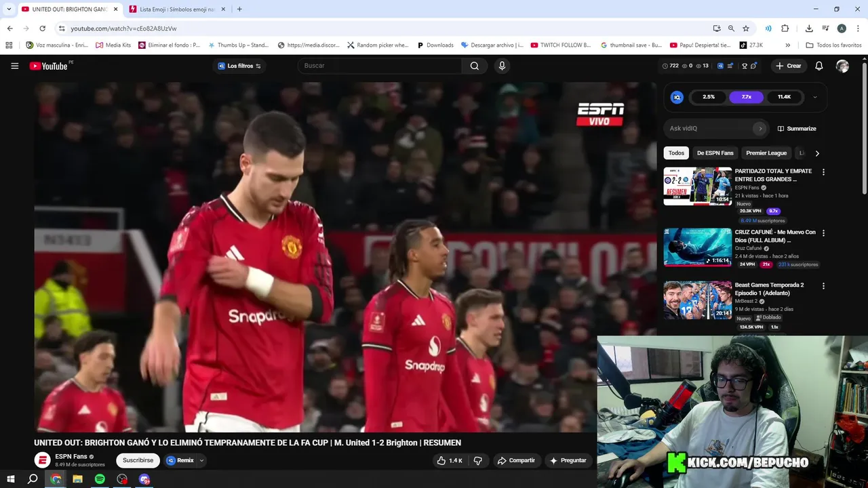
Task: Click the Suscribirse button
Action: click(138, 460)
